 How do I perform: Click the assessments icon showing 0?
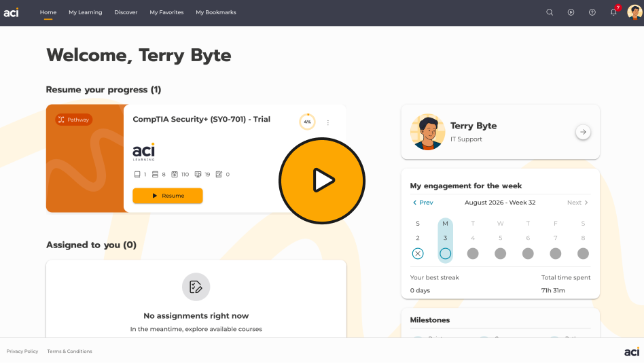coord(219,174)
